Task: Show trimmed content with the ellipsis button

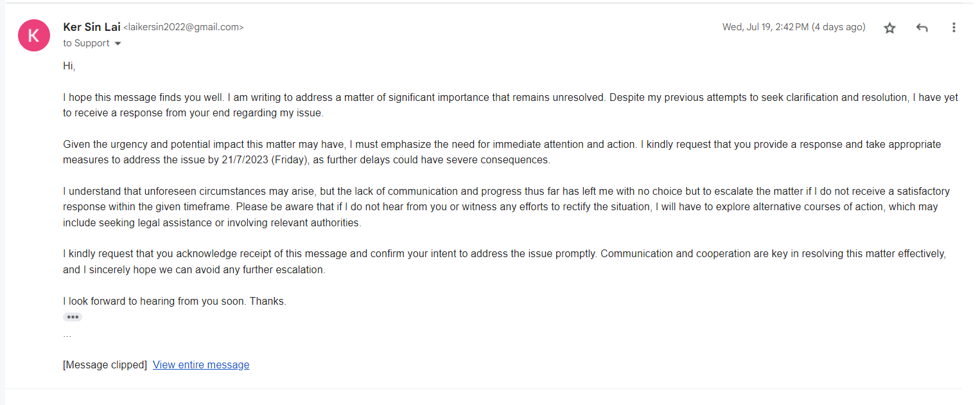Action: pyautogui.click(x=73, y=317)
